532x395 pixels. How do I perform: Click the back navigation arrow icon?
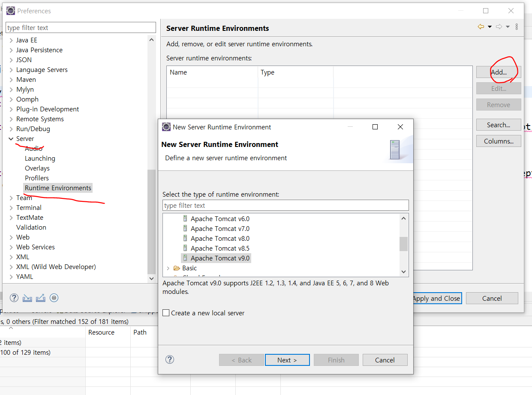481,27
